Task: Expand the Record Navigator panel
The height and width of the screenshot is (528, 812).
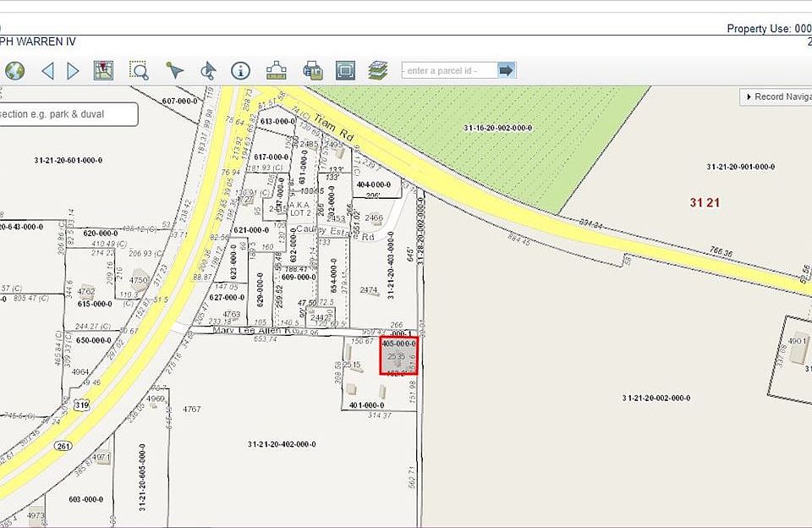Action: [x=776, y=96]
